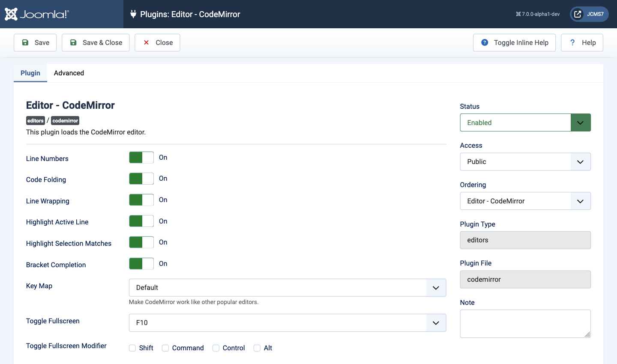Click the green Save disk icon
This screenshot has width=617, height=364.
click(x=25, y=42)
